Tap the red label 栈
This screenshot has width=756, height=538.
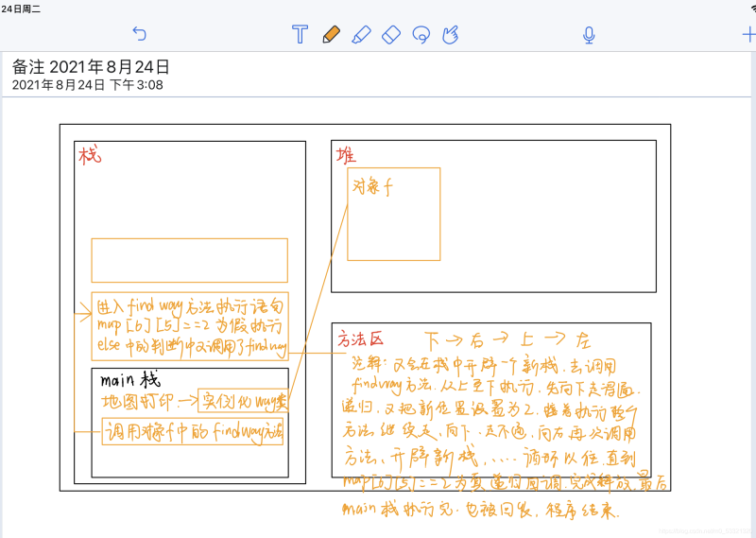click(x=90, y=155)
